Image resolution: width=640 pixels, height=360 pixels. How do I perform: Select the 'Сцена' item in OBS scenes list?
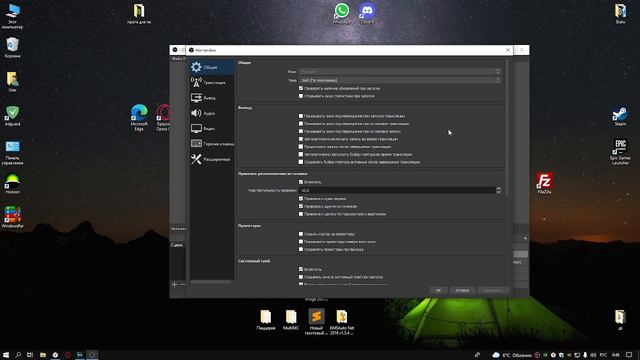point(178,245)
